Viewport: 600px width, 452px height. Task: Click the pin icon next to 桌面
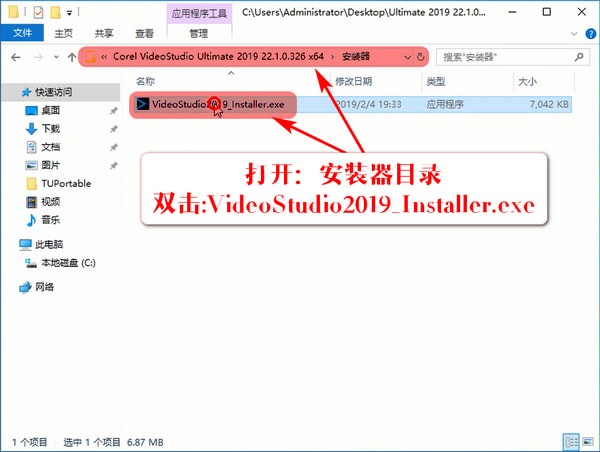[114, 111]
